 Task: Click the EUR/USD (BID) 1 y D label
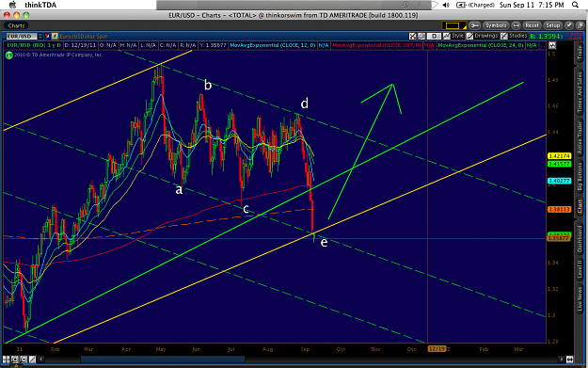click(34, 45)
